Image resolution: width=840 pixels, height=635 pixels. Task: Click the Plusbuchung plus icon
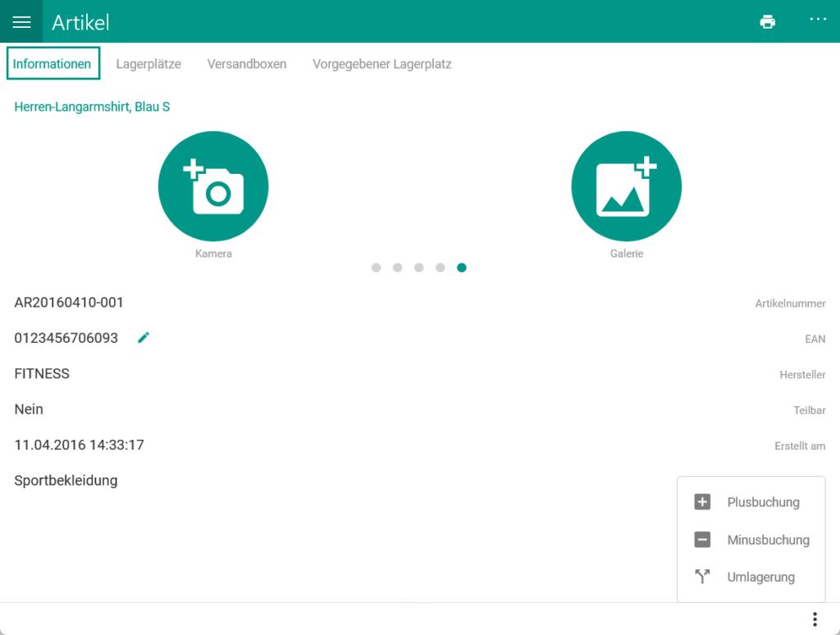702,502
